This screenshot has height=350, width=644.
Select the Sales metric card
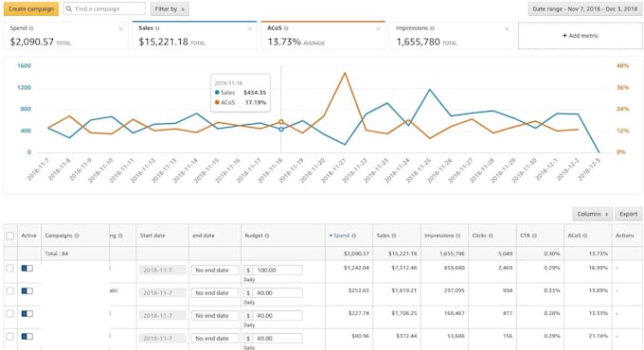coord(194,35)
